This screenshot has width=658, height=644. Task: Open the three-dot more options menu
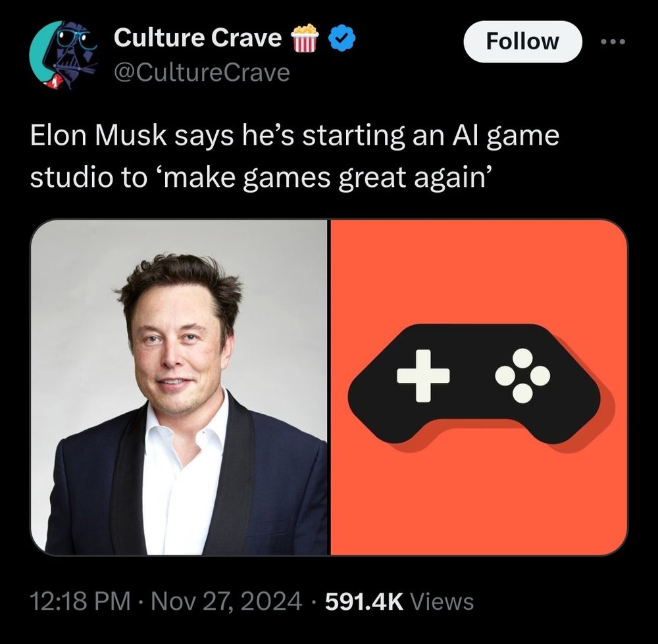click(x=613, y=41)
